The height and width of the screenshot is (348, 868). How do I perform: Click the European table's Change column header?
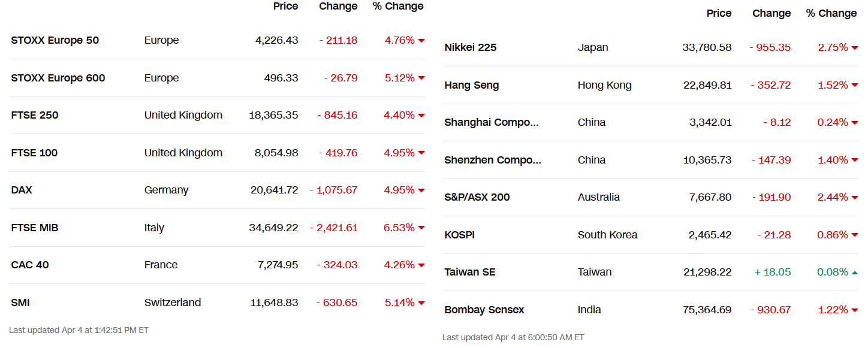(338, 6)
